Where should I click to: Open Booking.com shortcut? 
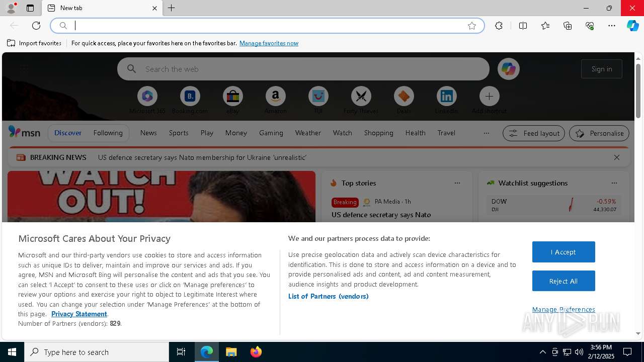pos(190,100)
